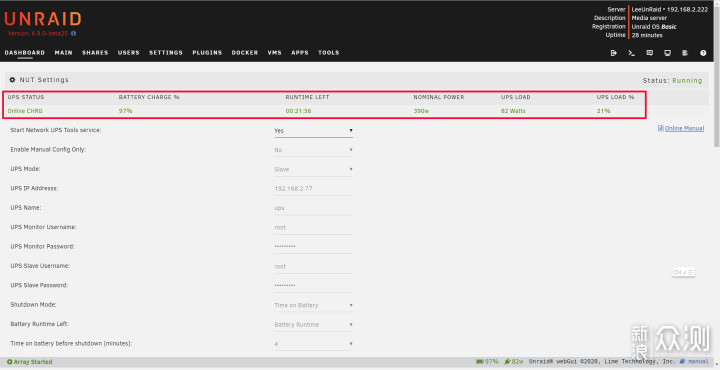Click the 'Running' status text
The height and width of the screenshot is (370, 720).
(x=687, y=80)
